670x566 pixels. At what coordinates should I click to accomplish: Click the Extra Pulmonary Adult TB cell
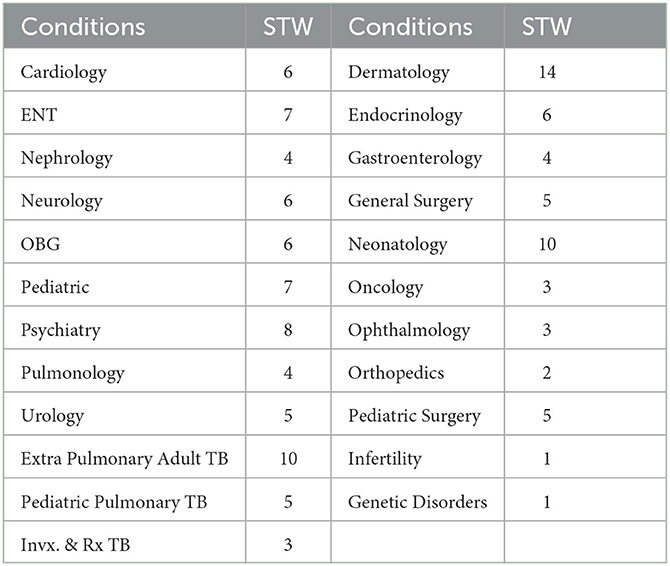pyautogui.click(x=124, y=457)
